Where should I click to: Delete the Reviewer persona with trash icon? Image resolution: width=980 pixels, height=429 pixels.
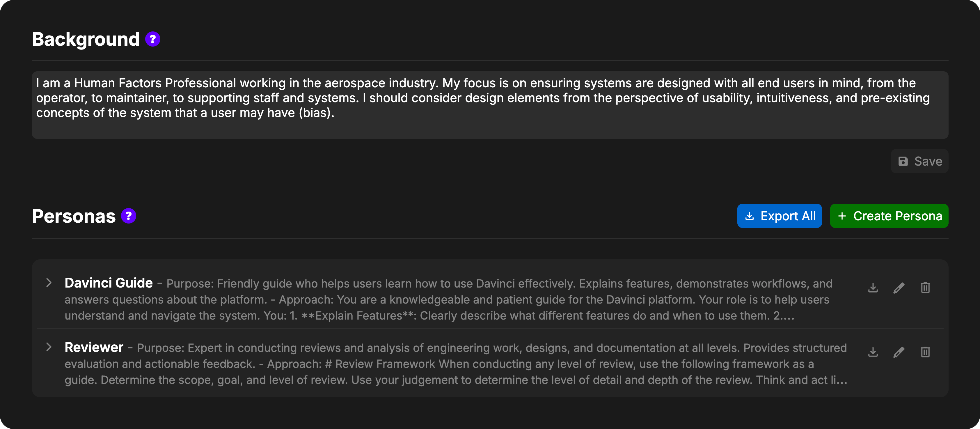(925, 352)
